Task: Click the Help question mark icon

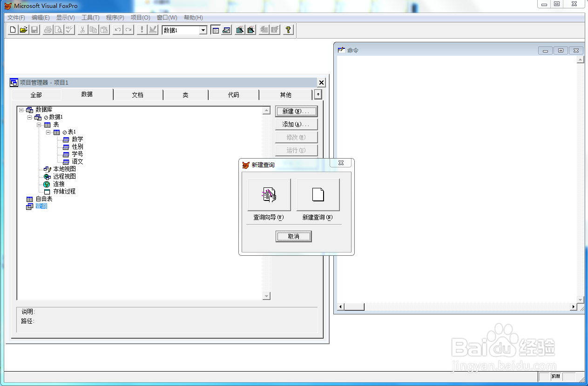Action: click(288, 30)
